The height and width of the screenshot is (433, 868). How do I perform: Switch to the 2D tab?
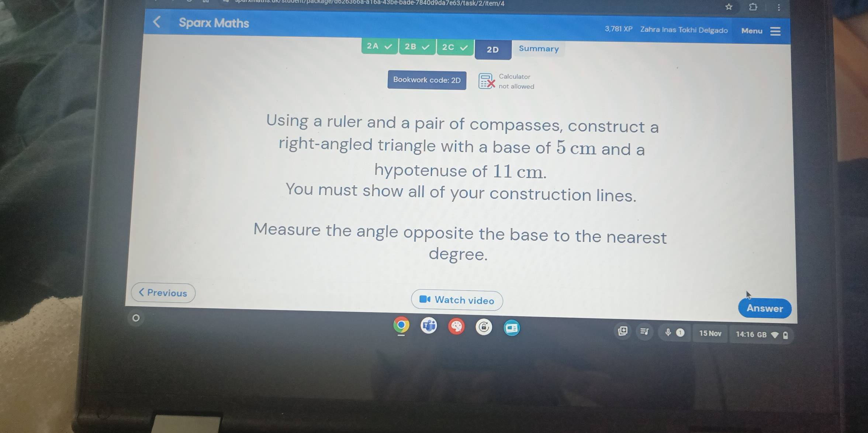coord(492,49)
